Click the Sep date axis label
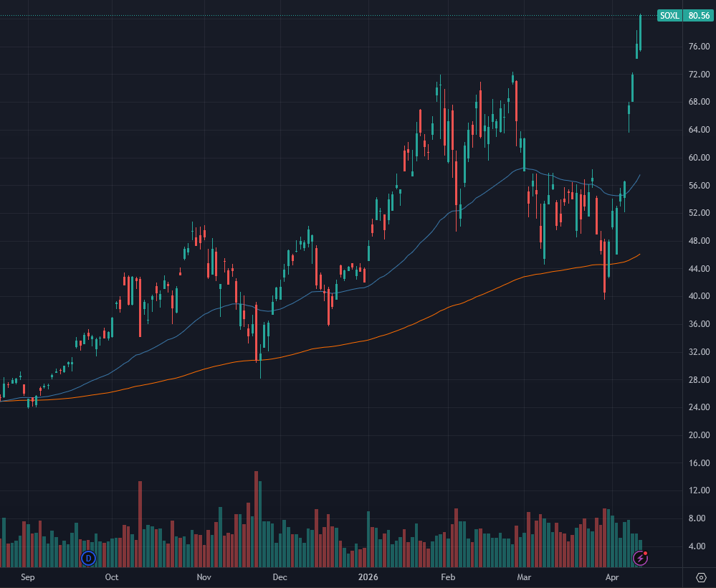Image resolution: width=716 pixels, height=588 pixels. pyautogui.click(x=28, y=577)
